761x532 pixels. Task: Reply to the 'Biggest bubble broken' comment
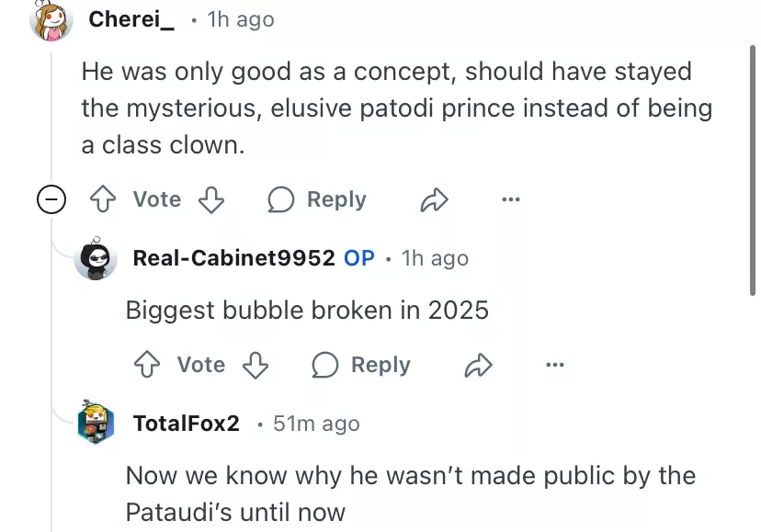[x=361, y=365]
